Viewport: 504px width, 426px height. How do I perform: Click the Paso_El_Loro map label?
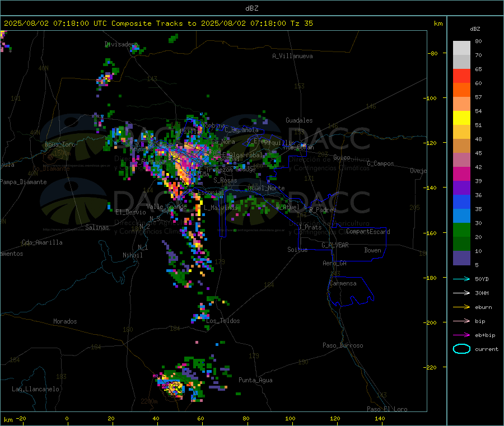(387, 409)
